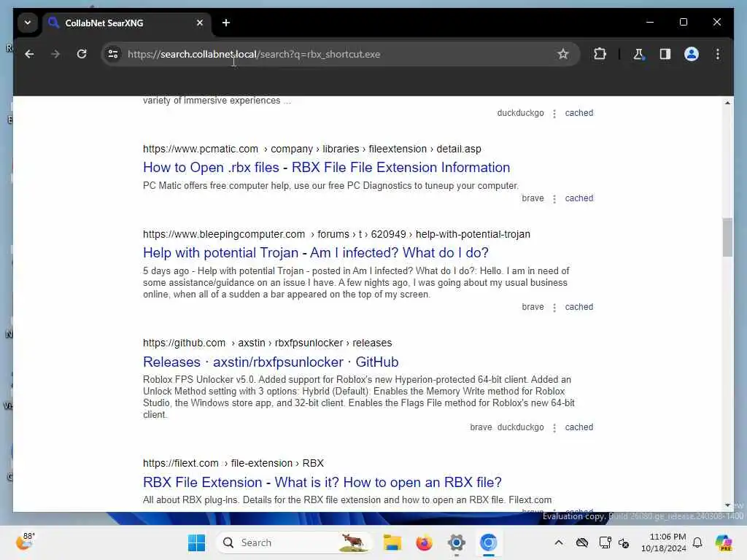Reload the page with the refresh icon

(x=82, y=54)
